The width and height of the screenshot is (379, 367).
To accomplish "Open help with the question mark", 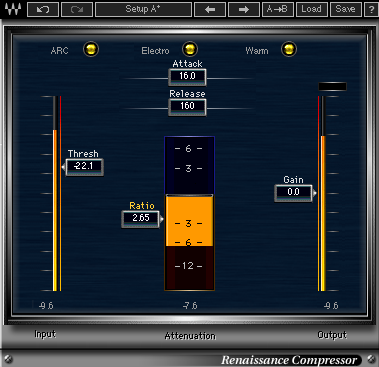I will (371, 9).
